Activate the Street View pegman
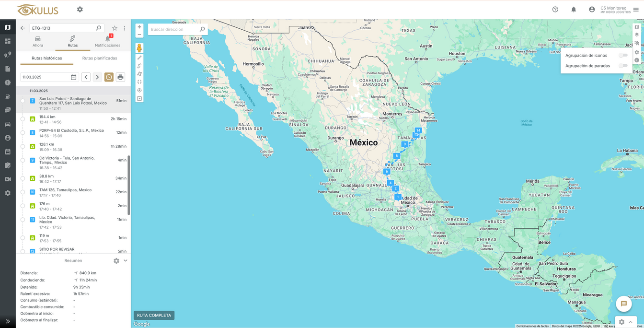 coord(139,48)
